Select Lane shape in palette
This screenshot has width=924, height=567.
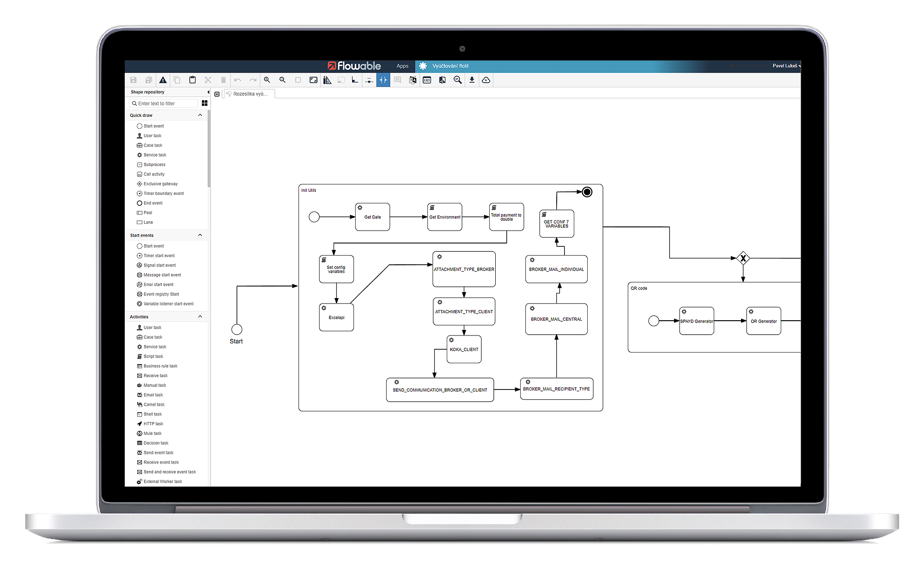tap(145, 223)
